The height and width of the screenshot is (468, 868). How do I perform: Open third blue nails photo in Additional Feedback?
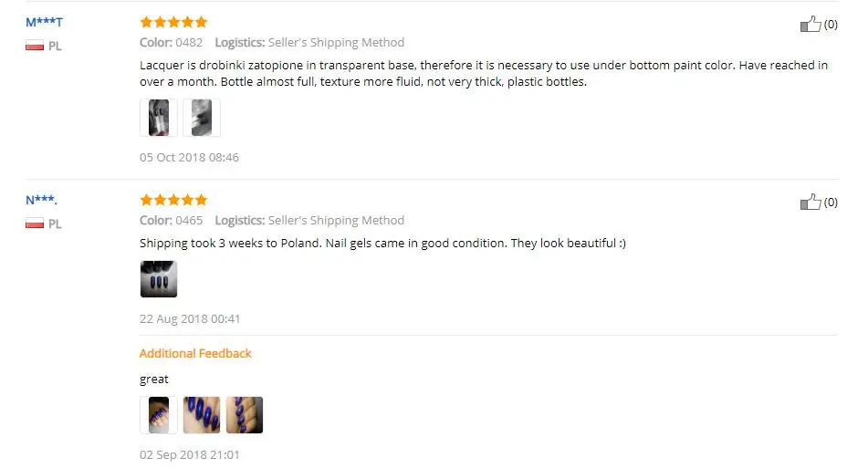pos(244,415)
